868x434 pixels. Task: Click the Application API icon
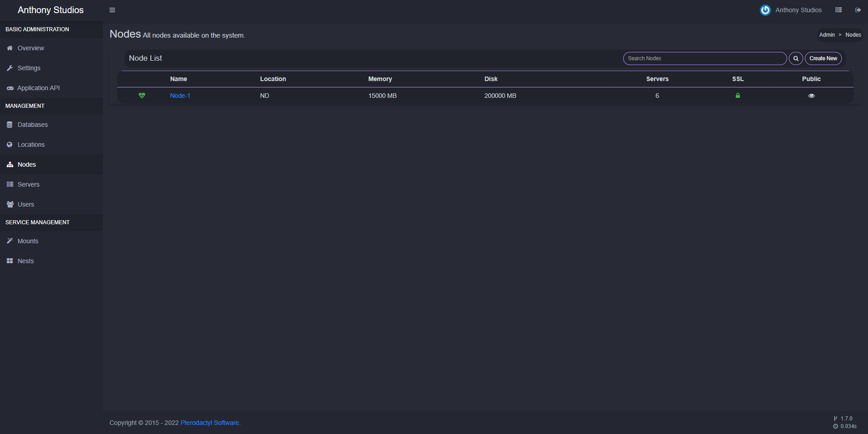click(10, 88)
